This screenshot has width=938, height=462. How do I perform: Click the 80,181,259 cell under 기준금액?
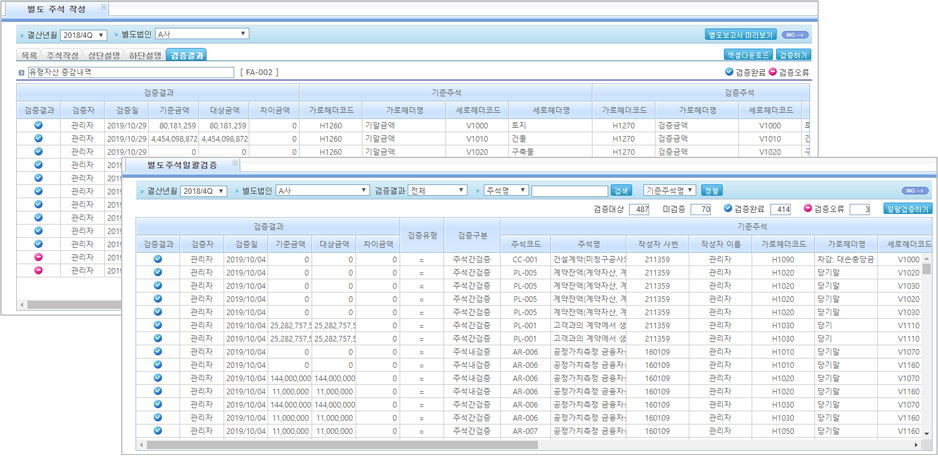(x=175, y=126)
